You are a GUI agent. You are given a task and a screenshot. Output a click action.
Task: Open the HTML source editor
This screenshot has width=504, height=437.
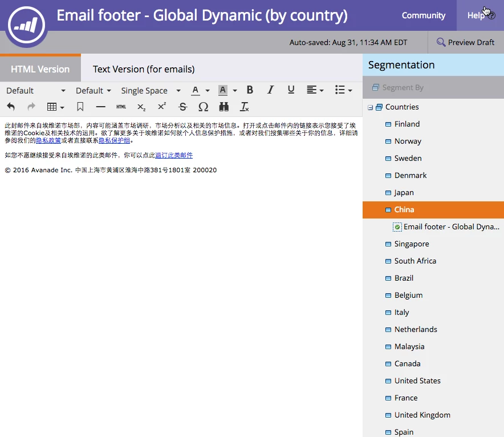coord(121,107)
